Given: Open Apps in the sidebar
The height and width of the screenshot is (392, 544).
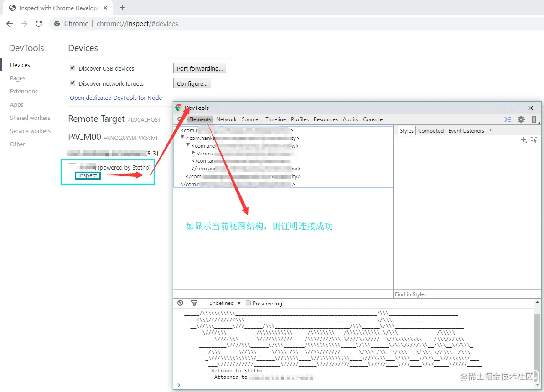Looking at the screenshot, I should pyautogui.click(x=17, y=104).
